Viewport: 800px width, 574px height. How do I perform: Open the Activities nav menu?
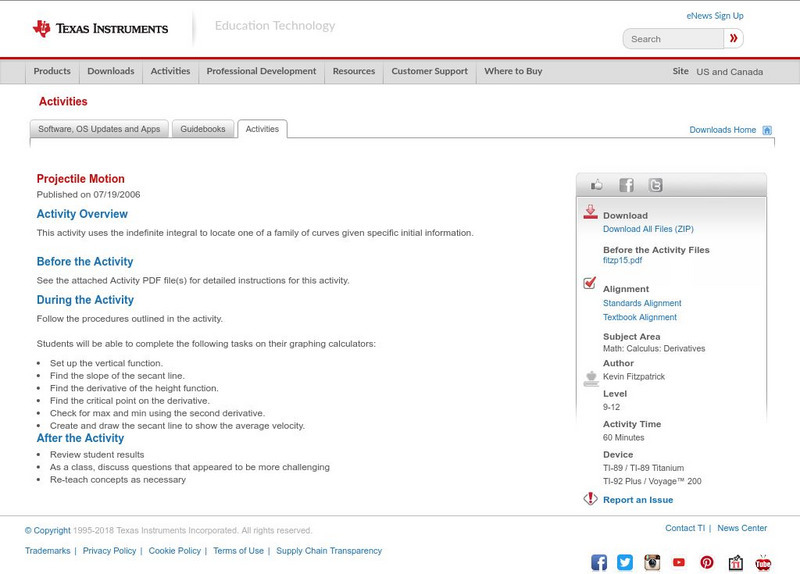point(170,71)
